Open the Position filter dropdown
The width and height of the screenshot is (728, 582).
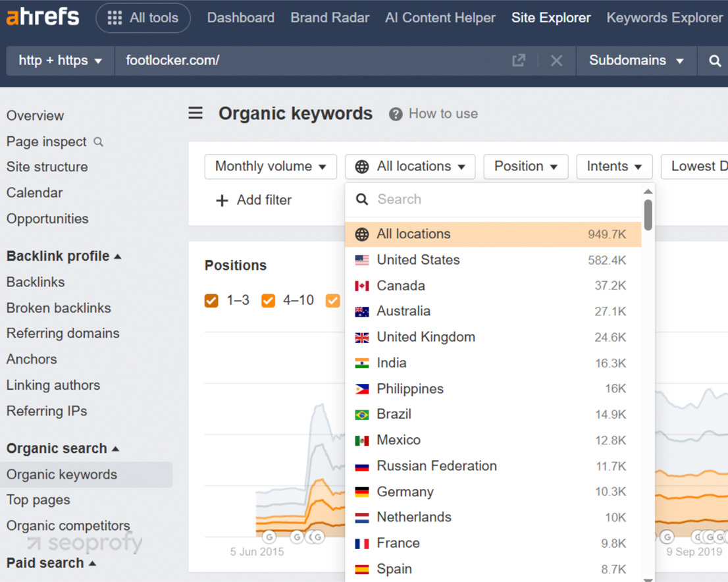[525, 167]
